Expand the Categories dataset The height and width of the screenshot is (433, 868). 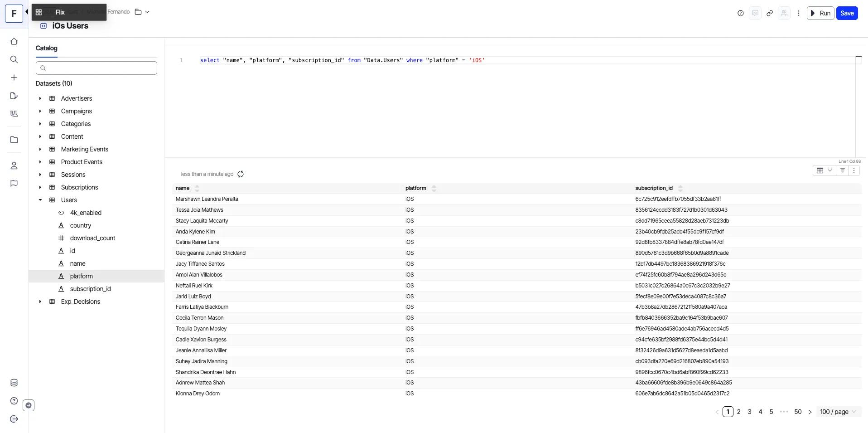tap(40, 124)
